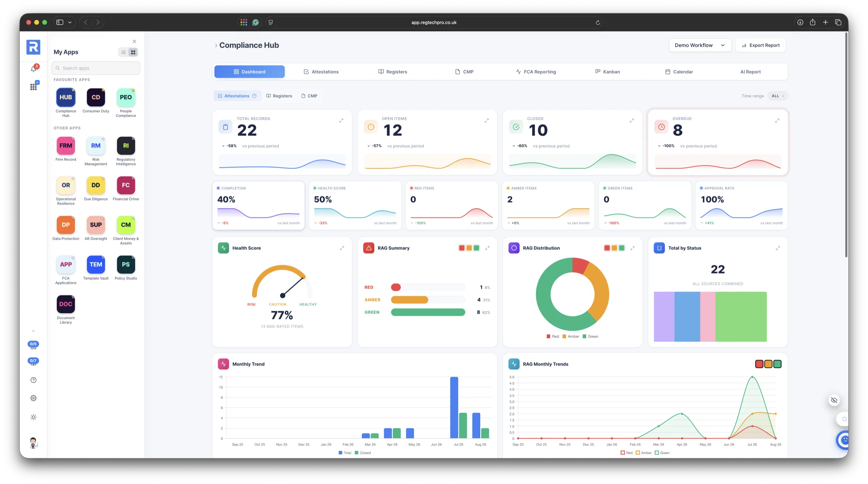Expand the Health Score panel
The height and width of the screenshot is (484, 868).
click(342, 248)
